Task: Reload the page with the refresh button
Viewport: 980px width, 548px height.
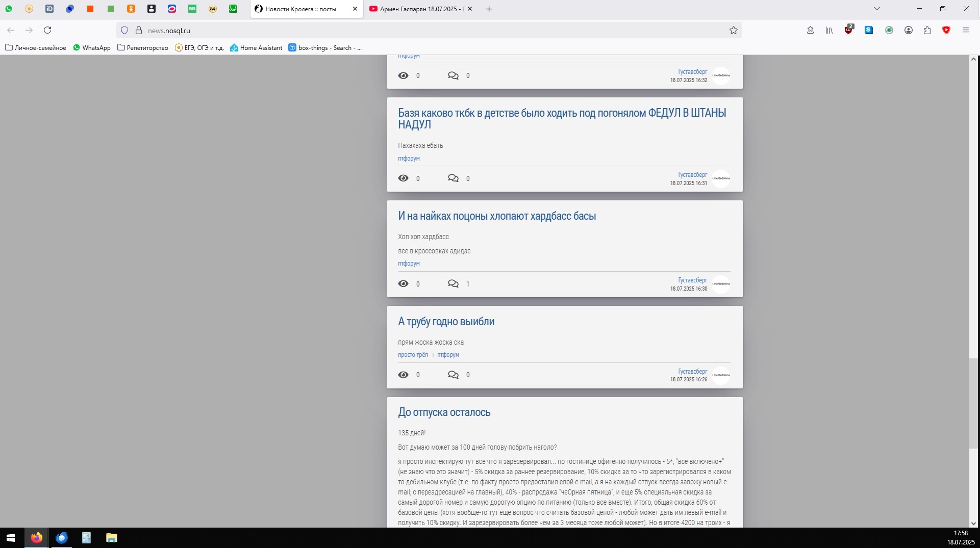Action: pos(47,31)
